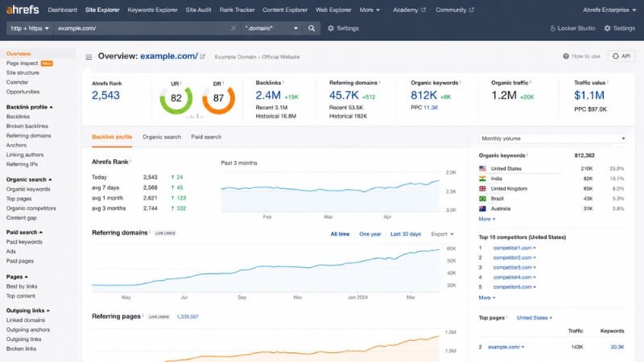Switch to the Organic search tab
Image resolution: width=644 pixels, height=362 pixels.
click(x=162, y=137)
